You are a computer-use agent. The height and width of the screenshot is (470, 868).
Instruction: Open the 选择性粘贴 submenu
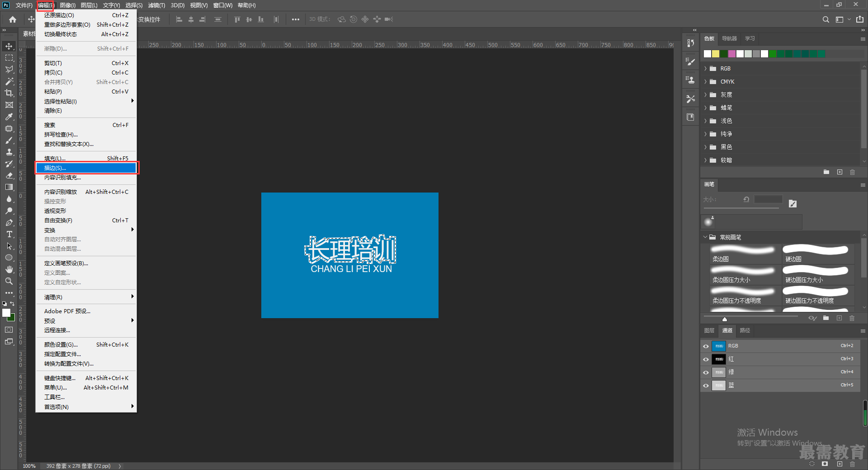tap(86, 101)
